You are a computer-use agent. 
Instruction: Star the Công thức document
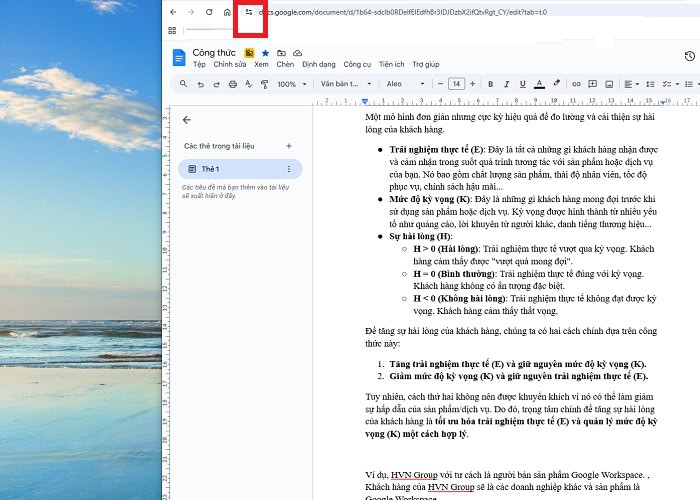265,52
